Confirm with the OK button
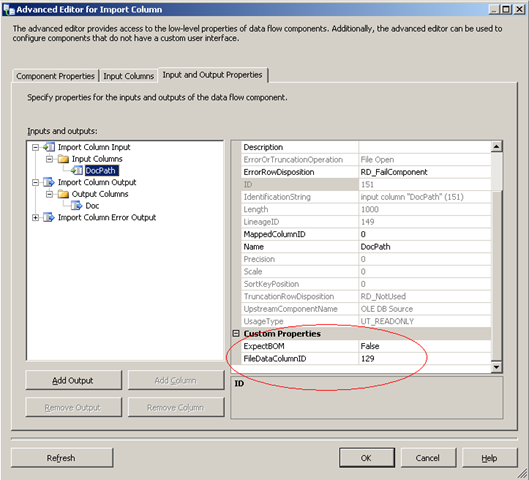 click(367, 458)
